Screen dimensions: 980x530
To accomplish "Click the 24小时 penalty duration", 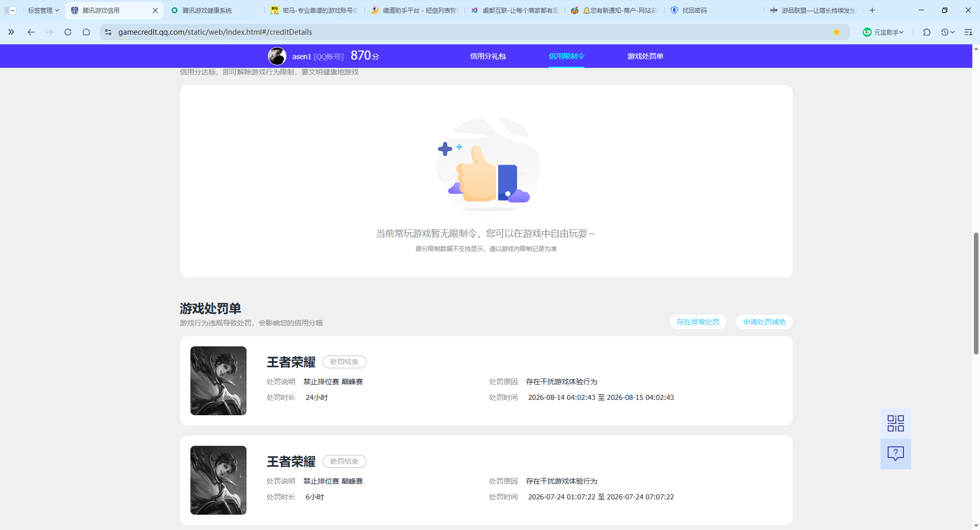I will [x=316, y=397].
